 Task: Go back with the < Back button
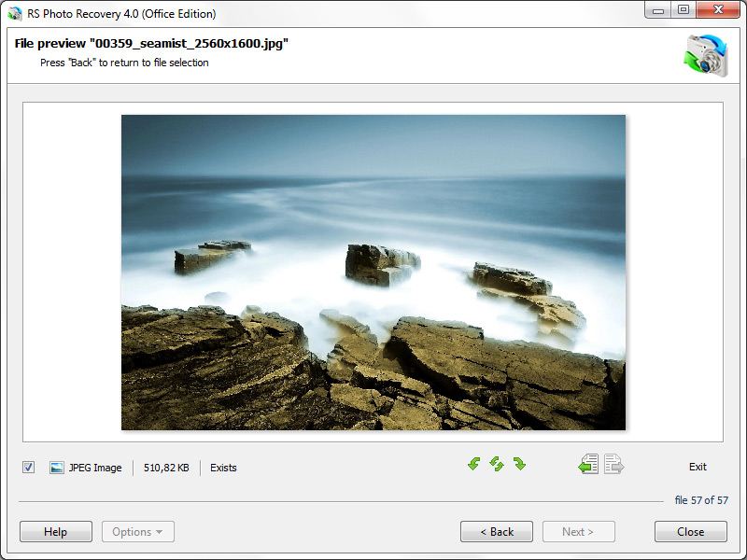(497, 532)
